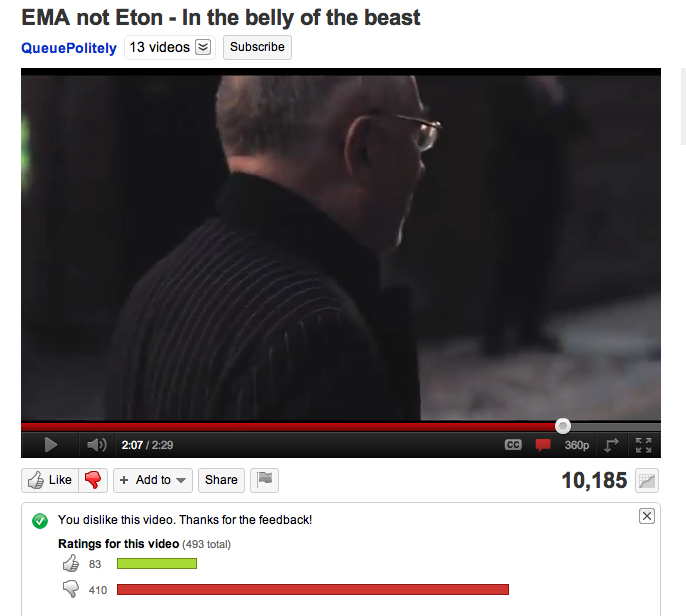Flag this video as inappropriate
The image size is (686, 616).
pos(264,480)
